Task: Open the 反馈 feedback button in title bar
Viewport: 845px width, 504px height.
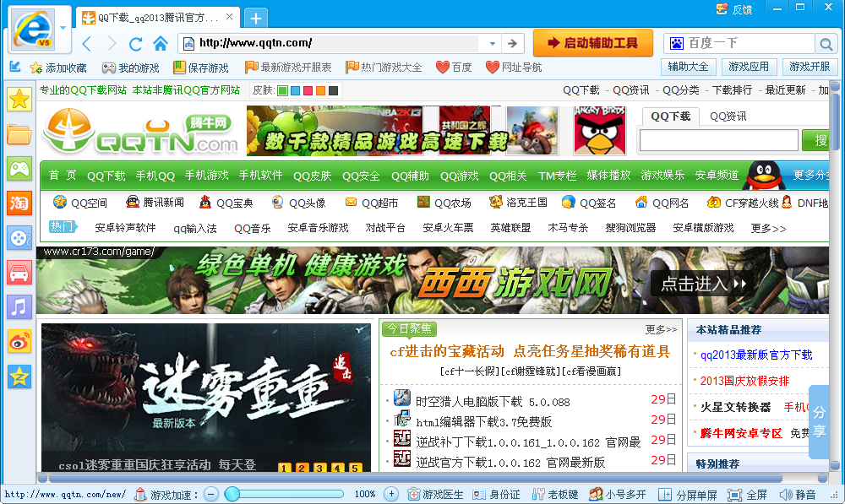Action: [x=734, y=9]
